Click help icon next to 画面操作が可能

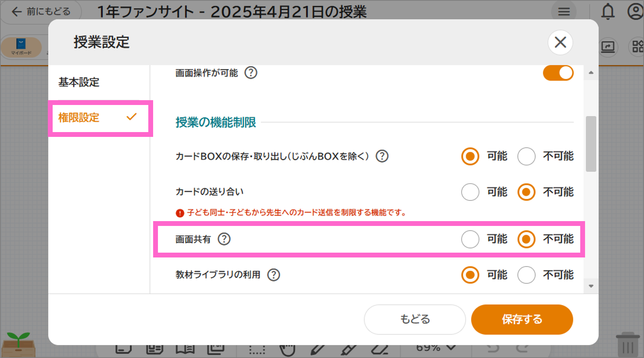pos(251,73)
